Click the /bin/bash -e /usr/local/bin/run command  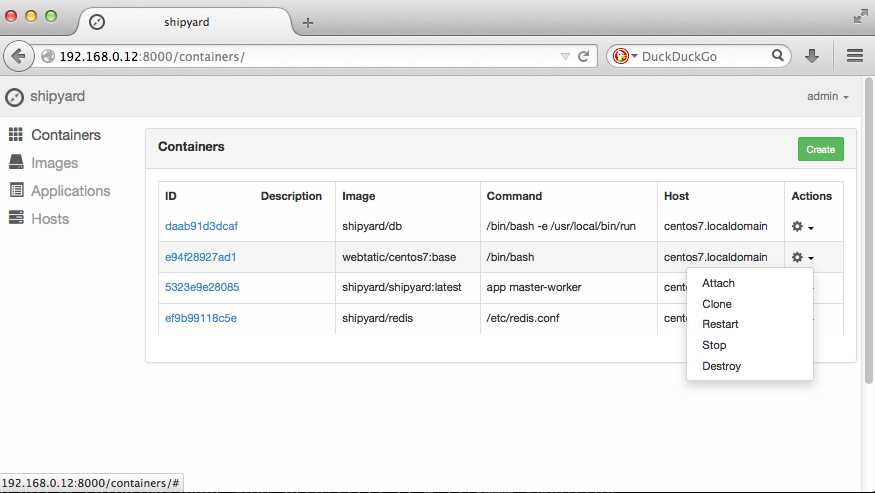(x=561, y=226)
